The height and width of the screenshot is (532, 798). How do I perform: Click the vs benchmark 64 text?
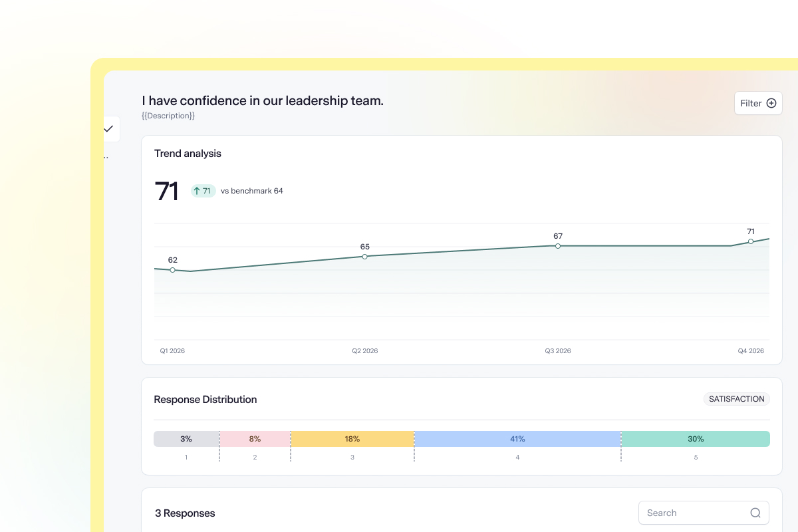252,191
